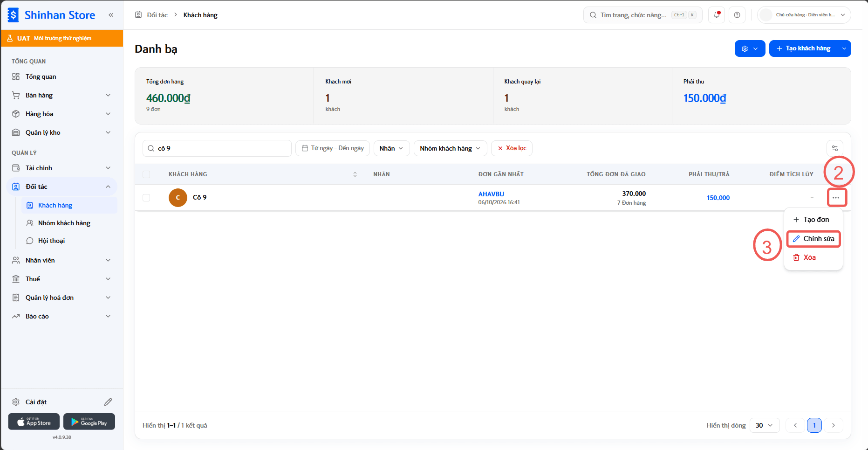Sort the Khách hàng column
Screen dimensions: 868x450
coord(355,174)
